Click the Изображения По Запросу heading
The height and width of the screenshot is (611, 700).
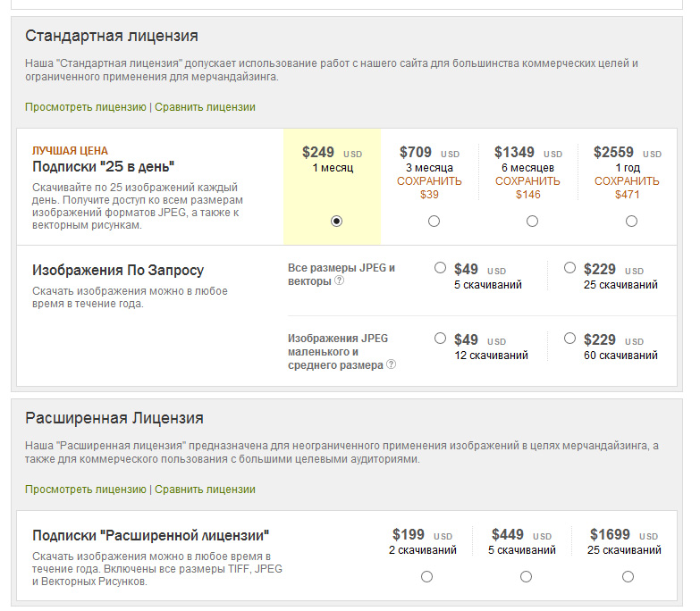118,270
